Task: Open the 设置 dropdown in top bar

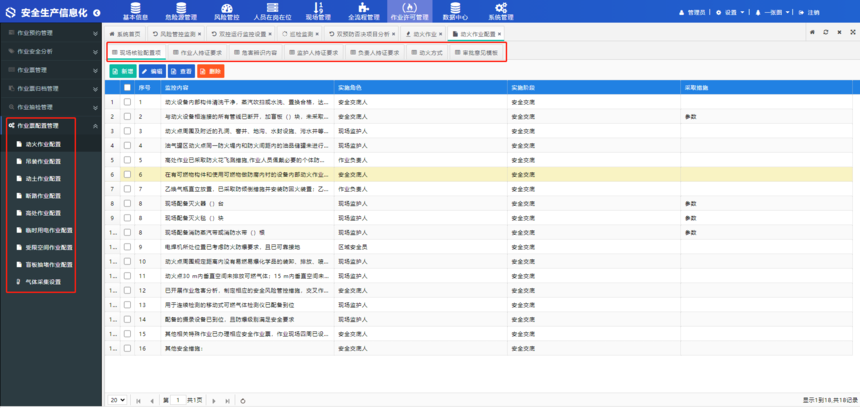Action: click(731, 12)
